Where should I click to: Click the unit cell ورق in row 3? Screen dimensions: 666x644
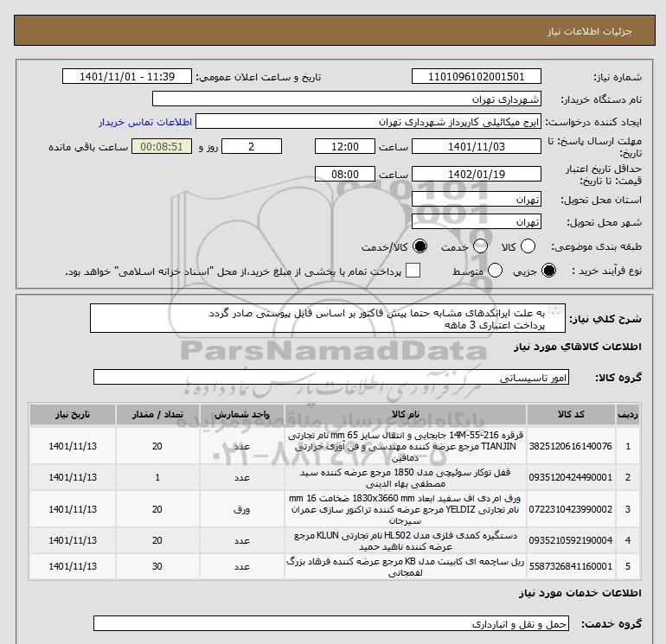pos(241,509)
